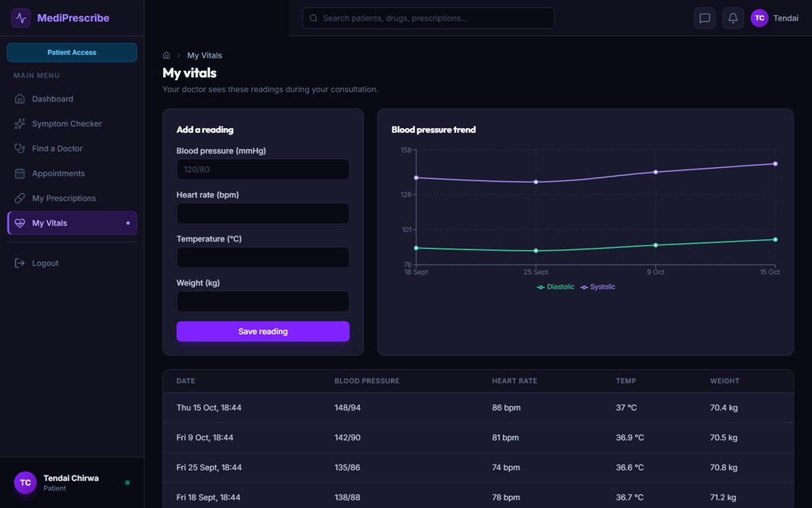This screenshot has width=812, height=508.
Task: Click the 15 Oct systolic data point
Action: pos(775,164)
